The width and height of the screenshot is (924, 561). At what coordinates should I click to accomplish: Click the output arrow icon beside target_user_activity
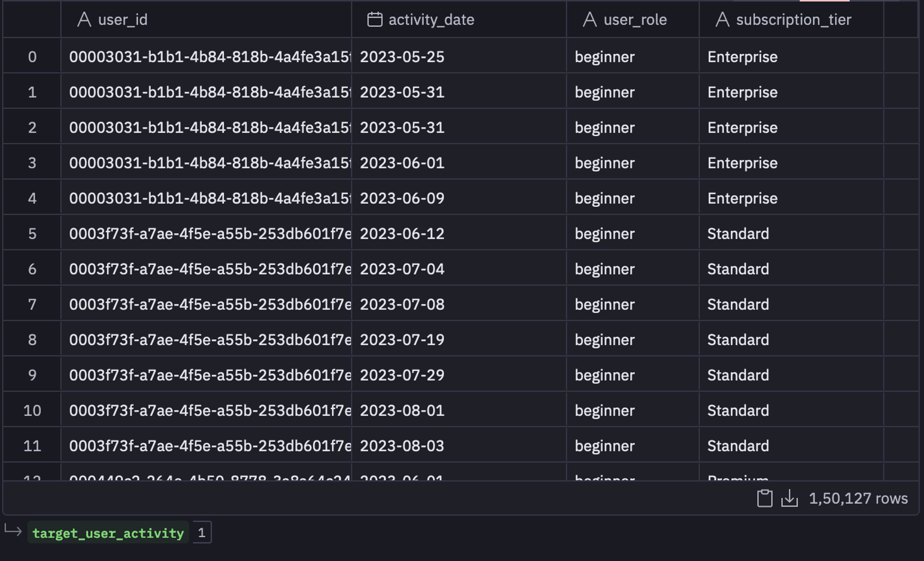13,531
